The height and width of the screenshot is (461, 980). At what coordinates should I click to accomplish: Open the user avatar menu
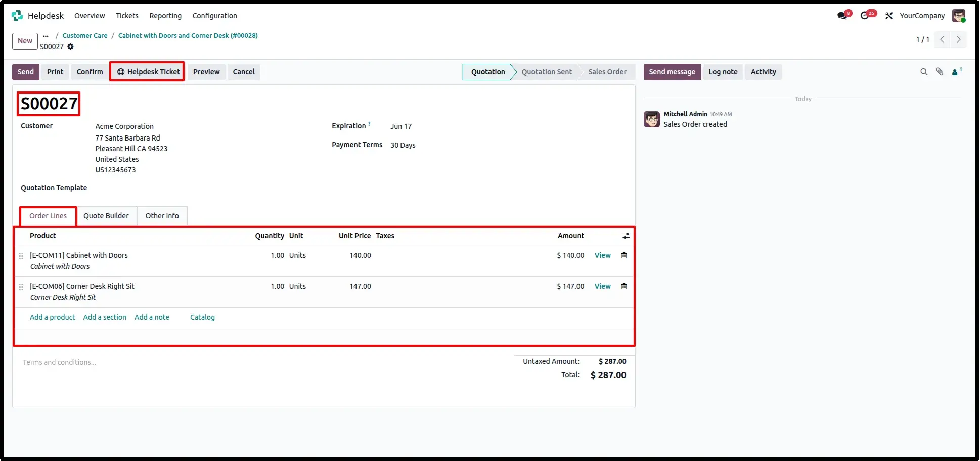959,16
